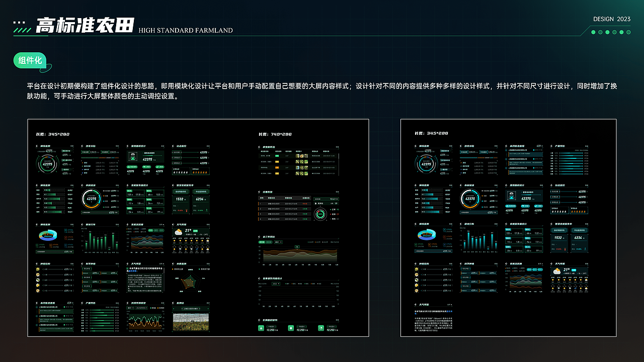
Task: Open the location dropdown above the farmland photo
Action: tap(191, 309)
